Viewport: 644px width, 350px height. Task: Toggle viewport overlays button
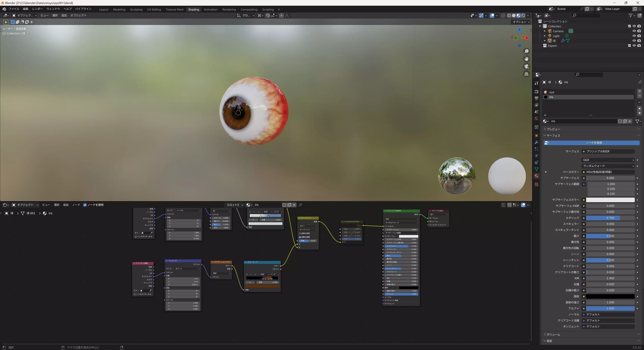492,15
